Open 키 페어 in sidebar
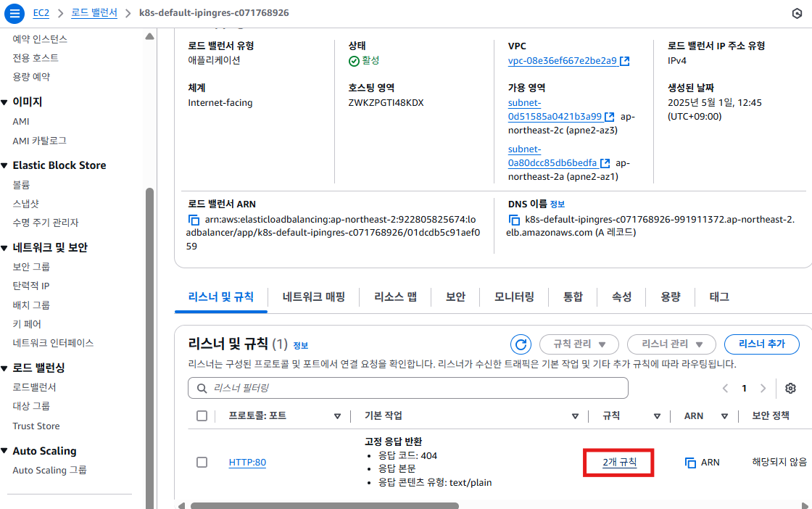This screenshot has width=812, height=509. [26, 324]
